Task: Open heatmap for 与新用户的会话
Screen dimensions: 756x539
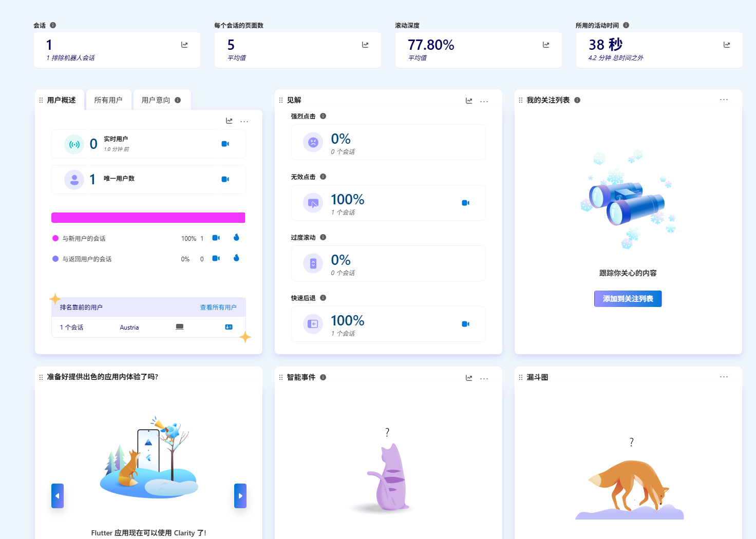Action: 236,238
